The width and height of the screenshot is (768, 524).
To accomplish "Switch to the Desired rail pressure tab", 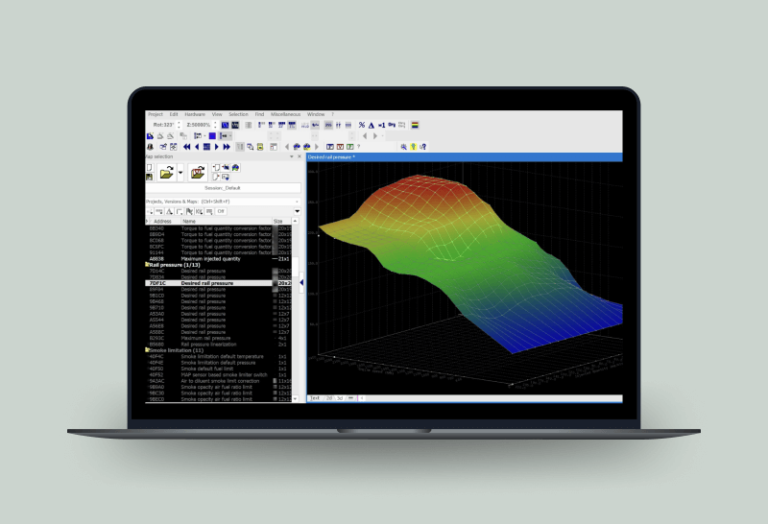I will [x=330, y=157].
